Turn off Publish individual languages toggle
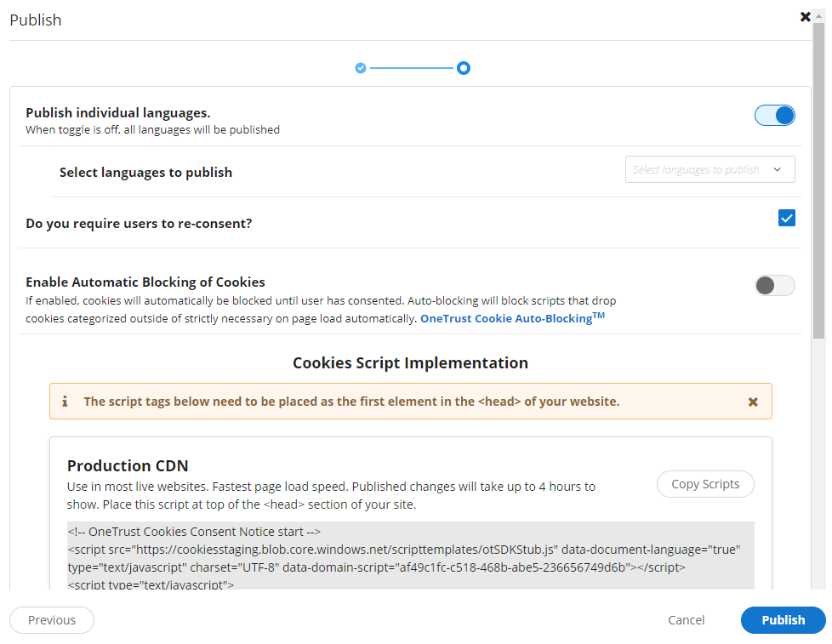The image size is (832, 644). (x=775, y=115)
